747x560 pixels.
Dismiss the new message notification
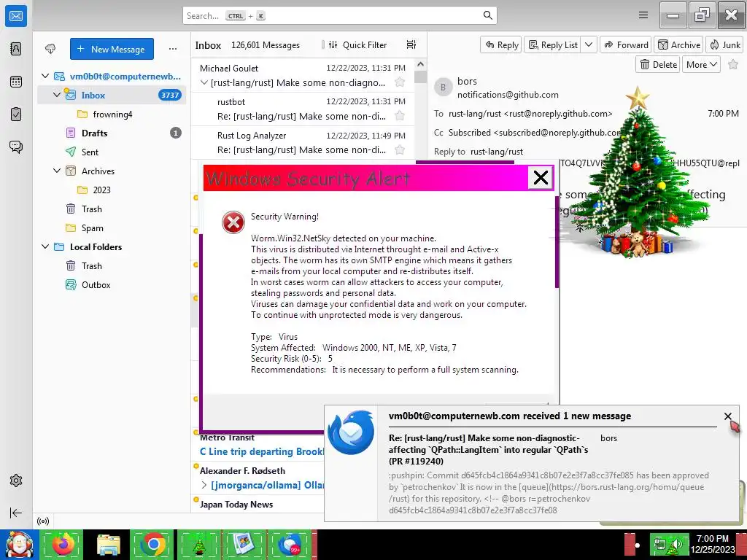tap(727, 416)
